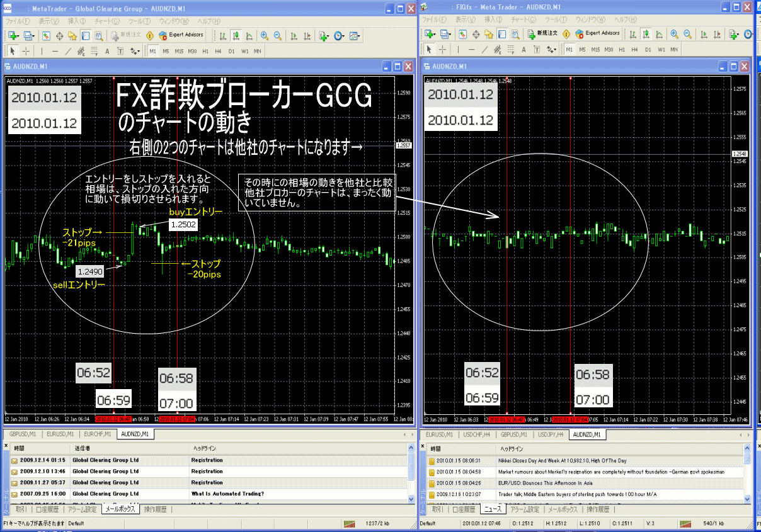
Task: Open Profiles dropdown in FIGfx toolbar
Action: 446,35
